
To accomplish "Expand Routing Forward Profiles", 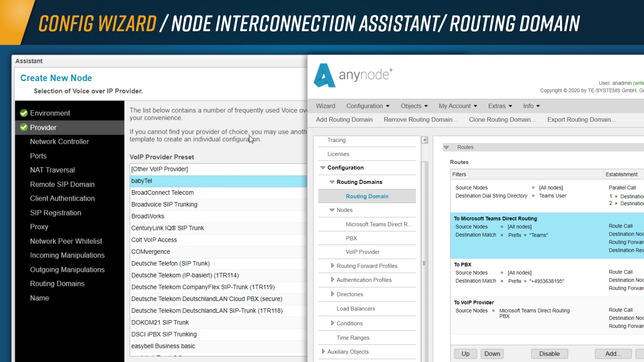I will pyautogui.click(x=332, y=265).
